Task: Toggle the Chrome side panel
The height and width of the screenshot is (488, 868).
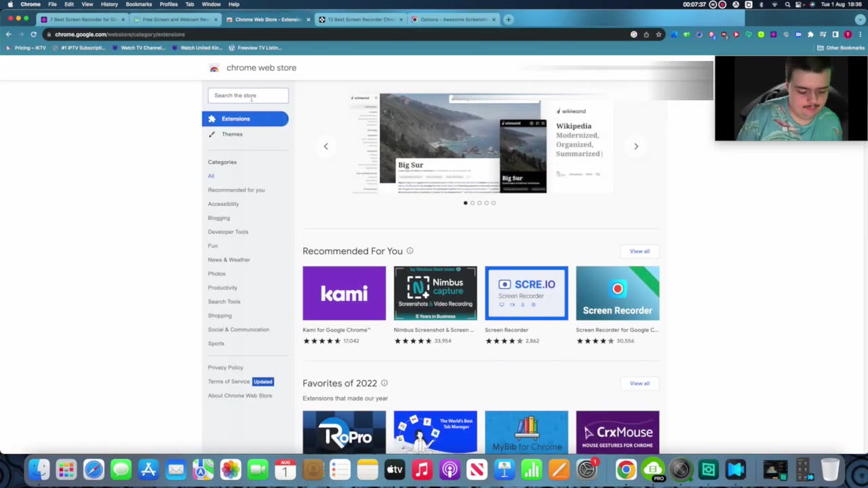Action: click(x=835, y=34)
